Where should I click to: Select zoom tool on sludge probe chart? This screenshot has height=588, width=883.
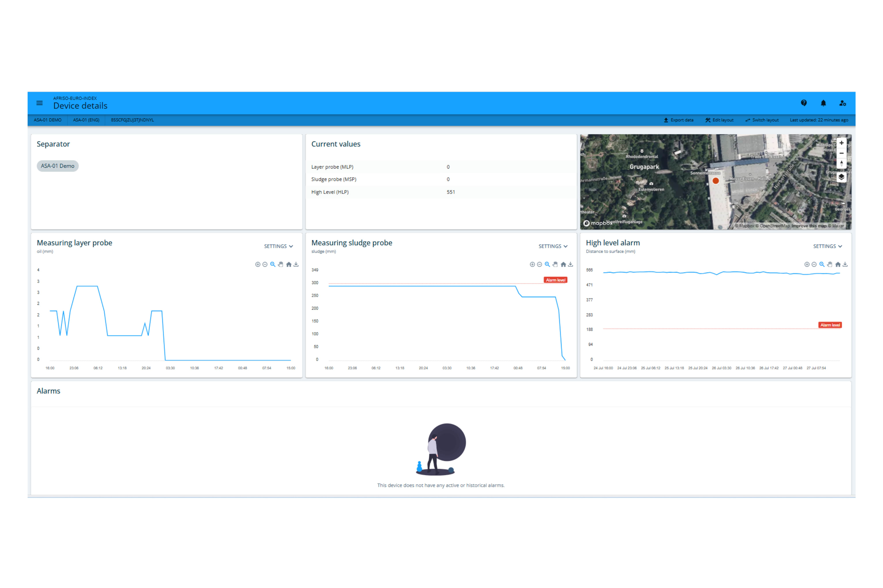click(547, 264)
